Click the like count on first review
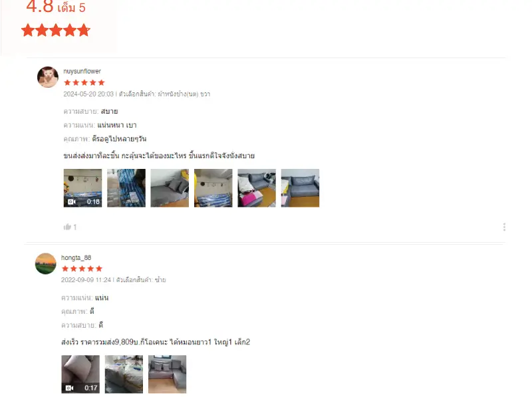The image size is (532, 399). tap(75, 227)
